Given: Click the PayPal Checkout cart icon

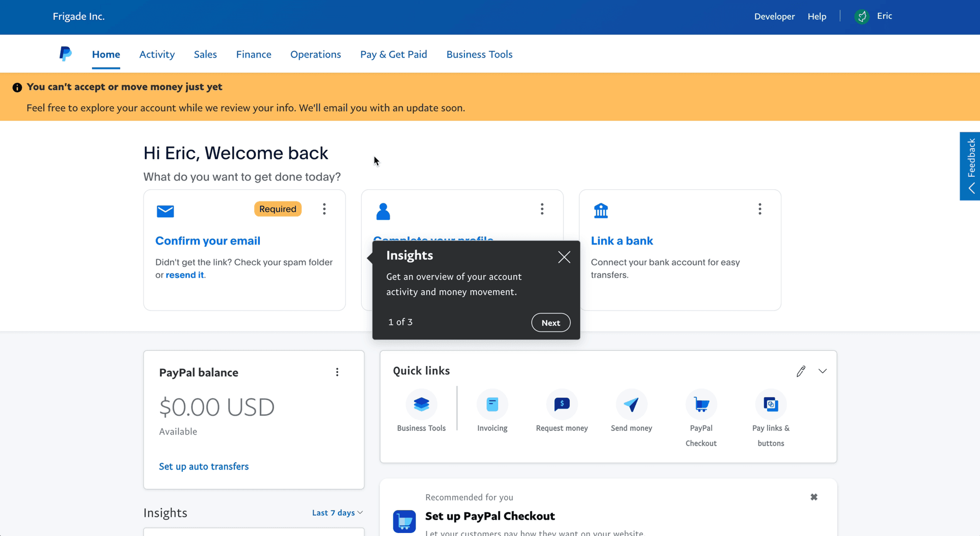Looking at the screenshot, I should tap(701, 404).
